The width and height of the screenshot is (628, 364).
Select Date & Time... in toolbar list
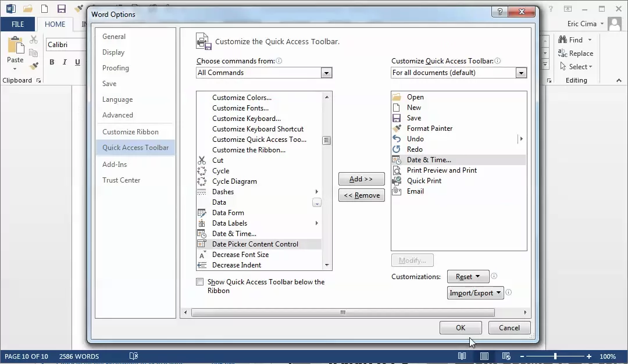click(459, 160)
